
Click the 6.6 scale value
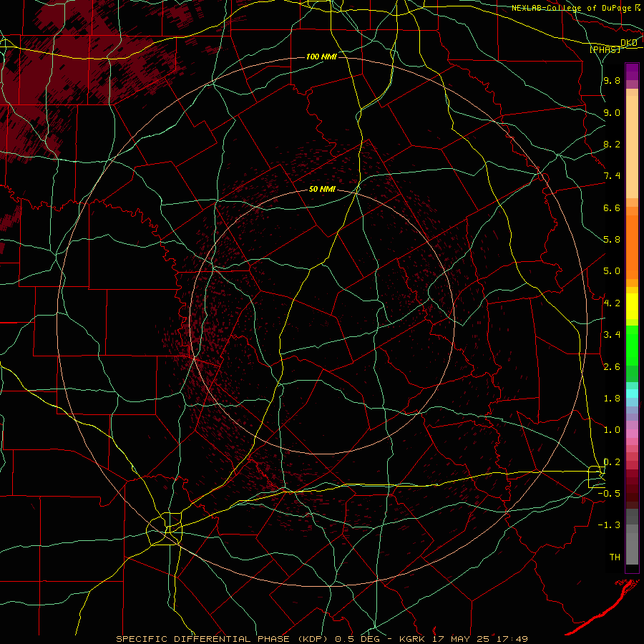click(612, 208)
